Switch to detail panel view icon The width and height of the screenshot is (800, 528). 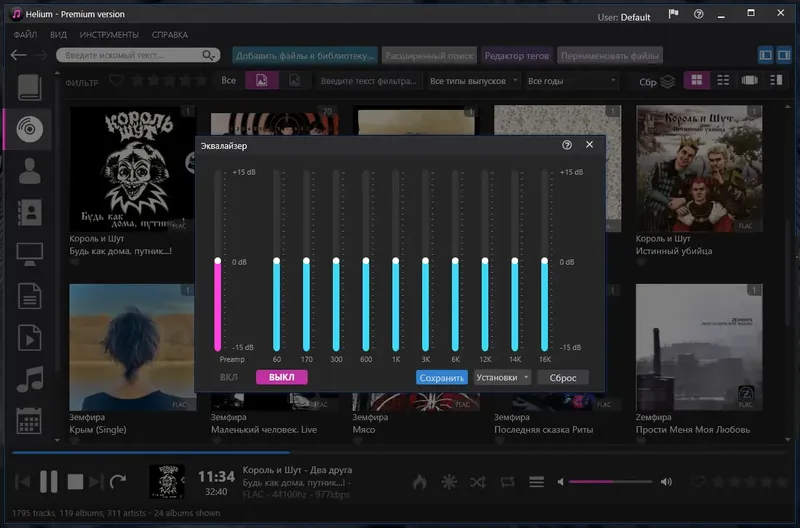coord(776,80)
